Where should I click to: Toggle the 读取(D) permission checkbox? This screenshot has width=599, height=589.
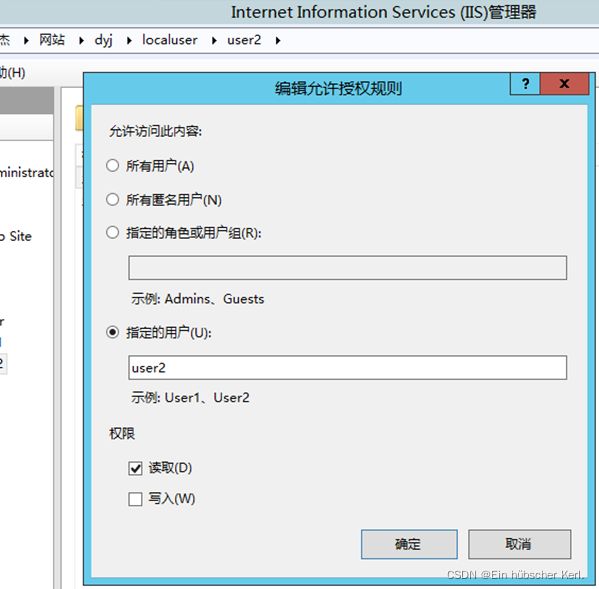coord(135,468)
